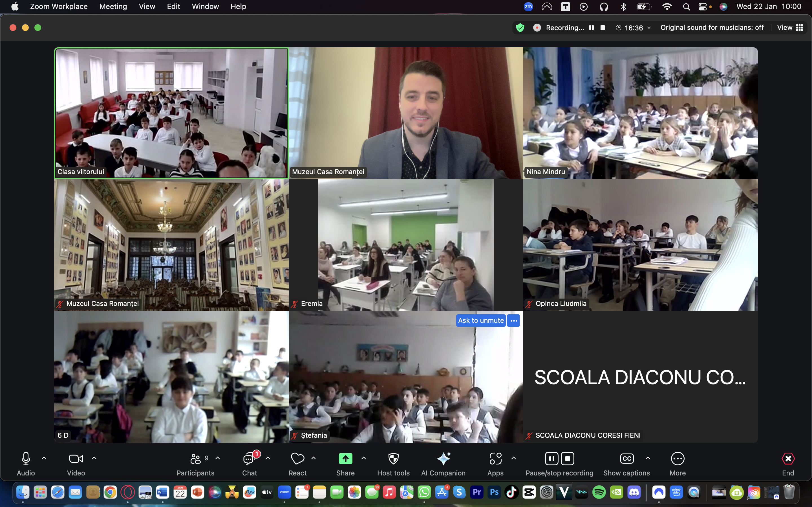
Task: Click the green encryption shield icon
Action: pyautogui.click(x=520, y=28)
